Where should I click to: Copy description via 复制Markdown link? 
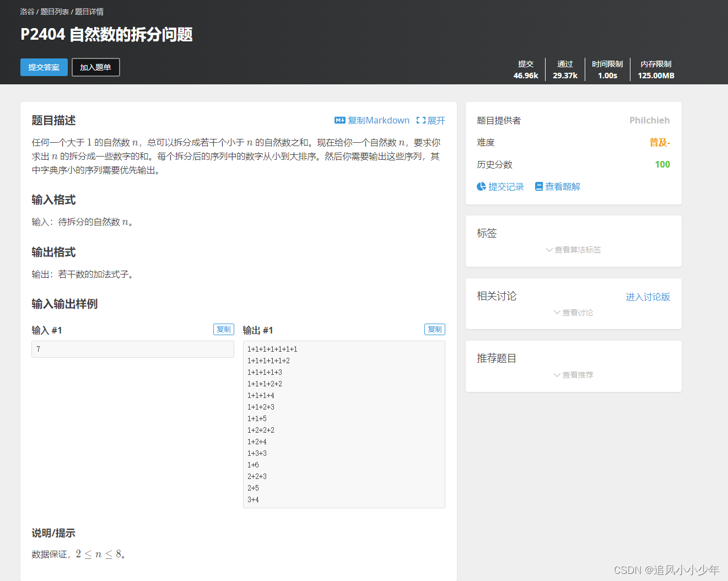(x=379, y=120)
